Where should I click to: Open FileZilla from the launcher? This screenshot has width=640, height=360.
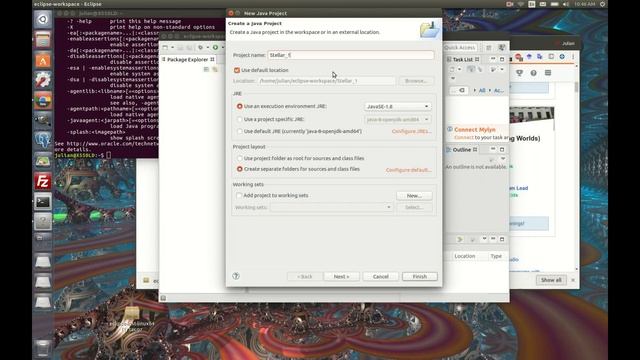pyautogui.click(x=43, y=181)
